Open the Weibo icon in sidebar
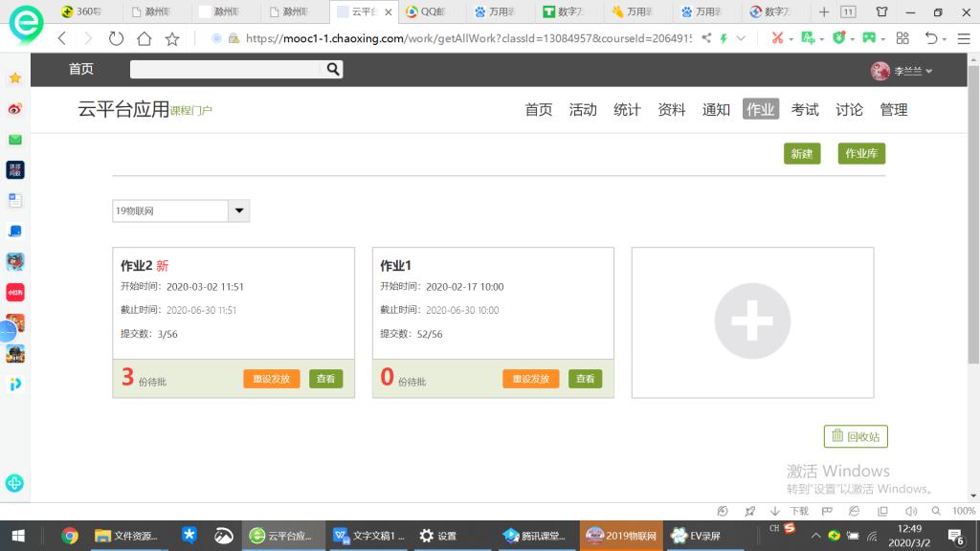Image resolution: width=980 pixels, height=551 pixels. (x=15, y=109)
